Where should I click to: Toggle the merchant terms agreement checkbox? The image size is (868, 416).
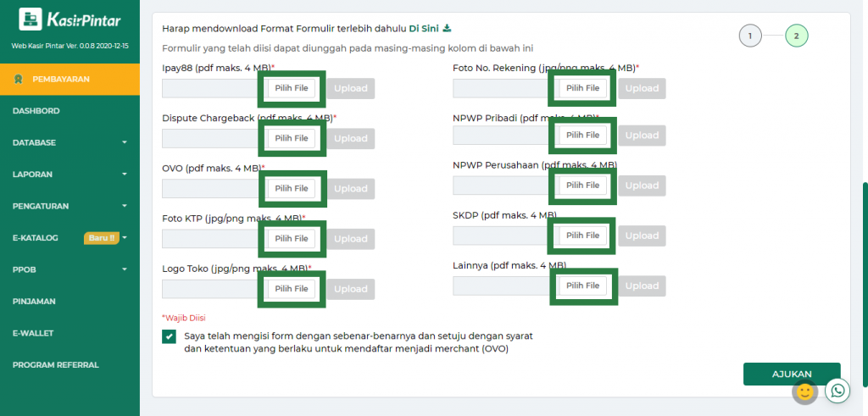pos(170,336)
